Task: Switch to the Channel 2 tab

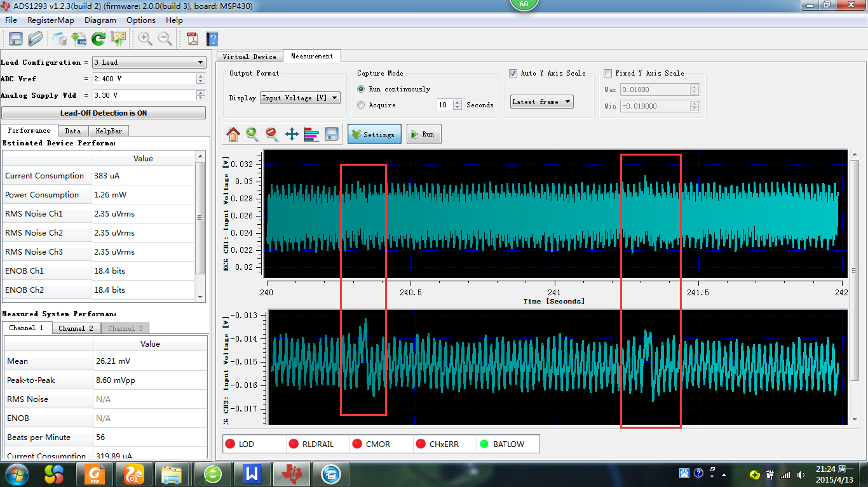Action: (76, 328)
